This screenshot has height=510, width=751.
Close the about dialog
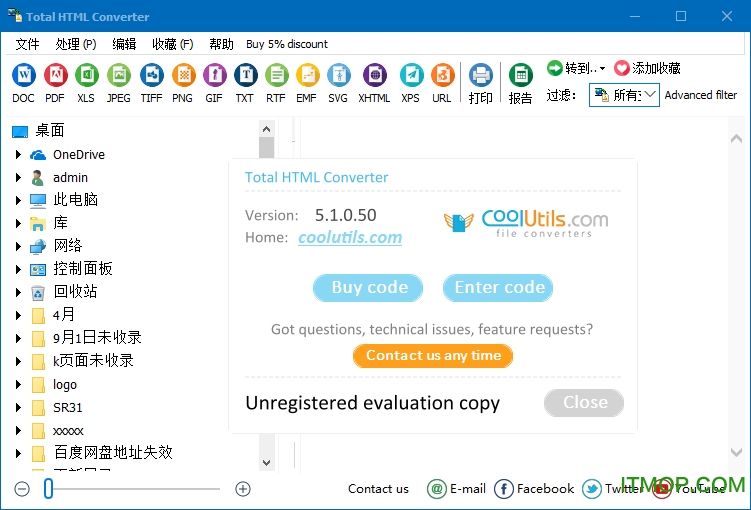(x=584, y=403)
